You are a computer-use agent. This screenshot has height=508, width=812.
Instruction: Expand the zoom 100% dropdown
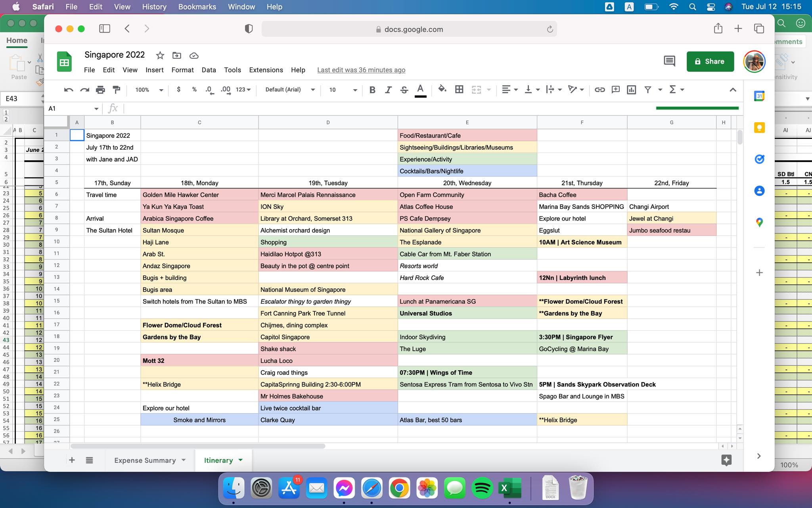[x=149, y=90]
